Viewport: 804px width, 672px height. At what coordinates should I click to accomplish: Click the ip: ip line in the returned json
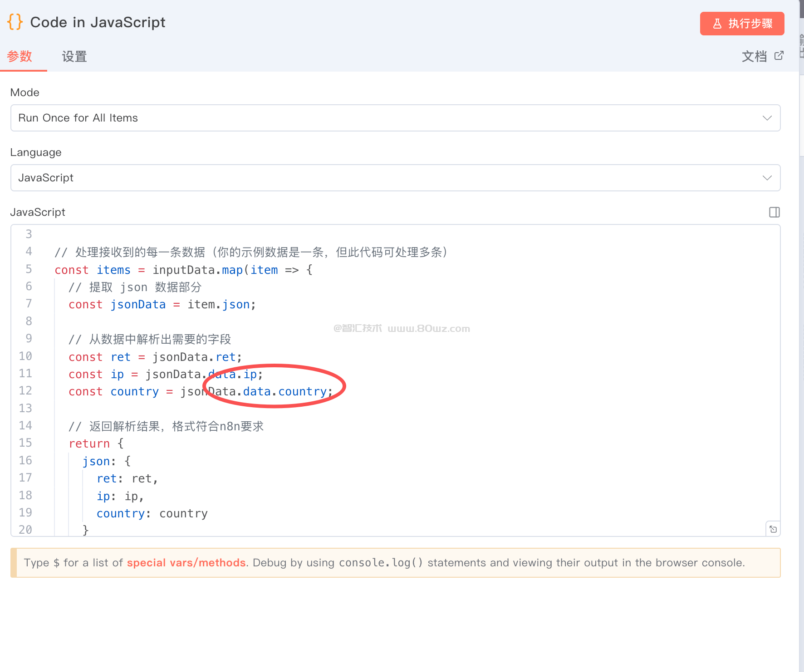pyautogui.click(x=120, y=497)
